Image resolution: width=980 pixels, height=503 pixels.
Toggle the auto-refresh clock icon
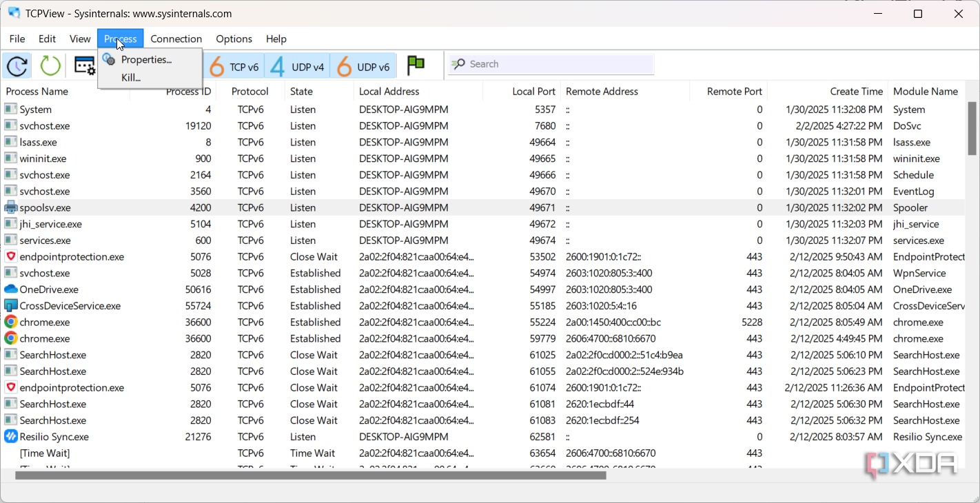point(17,66)
